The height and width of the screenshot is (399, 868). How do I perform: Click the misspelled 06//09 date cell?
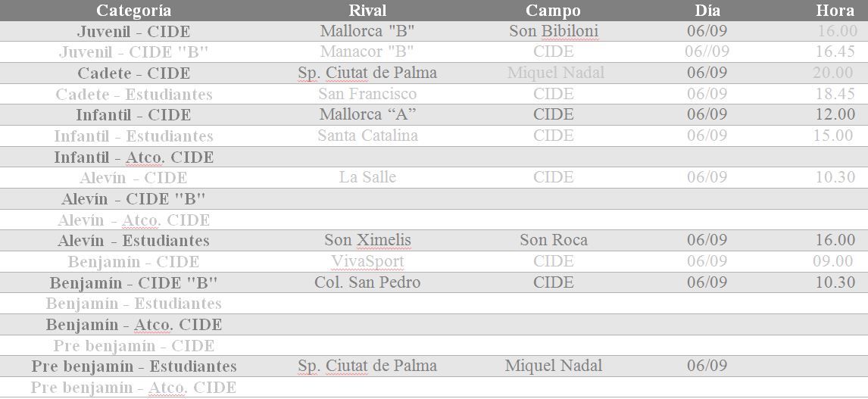[707, 52]
